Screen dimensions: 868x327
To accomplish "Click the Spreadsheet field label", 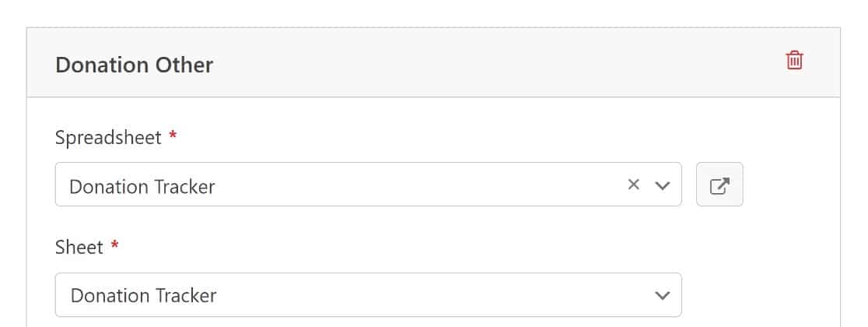I will point(109,137).
